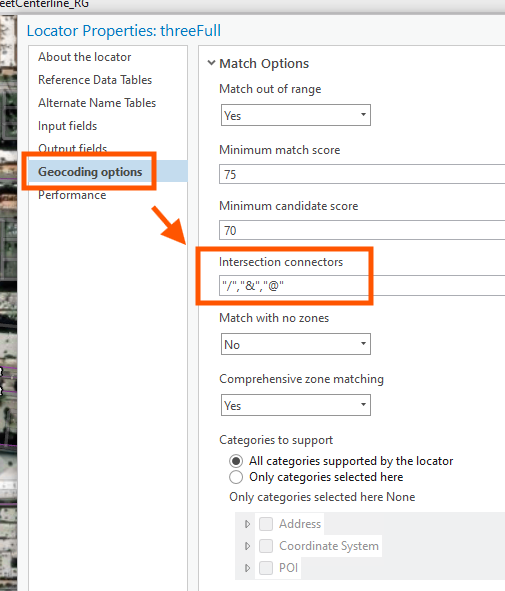505x591 pixels.
Task: Go to Alternate Name Tables page
Action: click(97, 103)
